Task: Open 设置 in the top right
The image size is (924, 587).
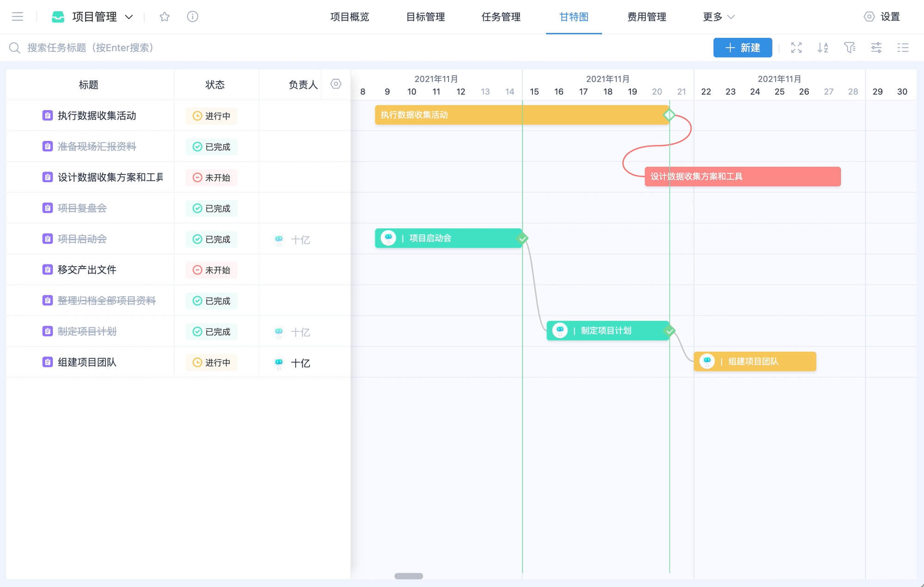Action: pyautogui.click(x=882, y=17)
